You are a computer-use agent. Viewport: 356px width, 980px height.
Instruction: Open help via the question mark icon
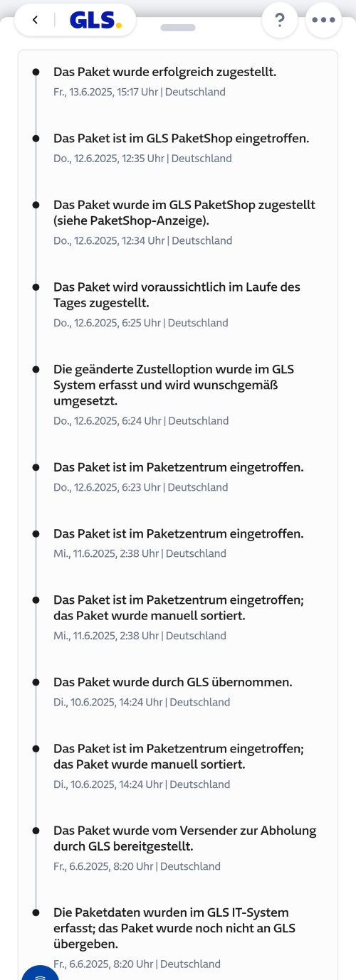point(280,20)
